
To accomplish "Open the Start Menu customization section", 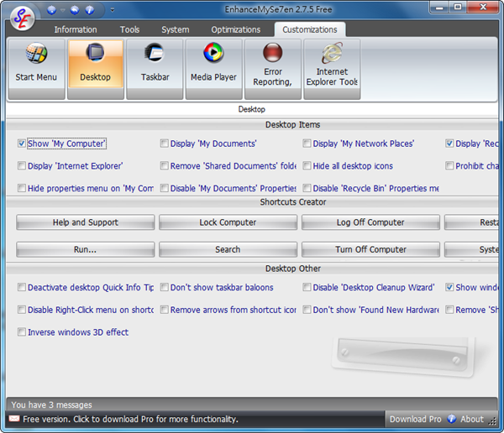I will point(36,69).
